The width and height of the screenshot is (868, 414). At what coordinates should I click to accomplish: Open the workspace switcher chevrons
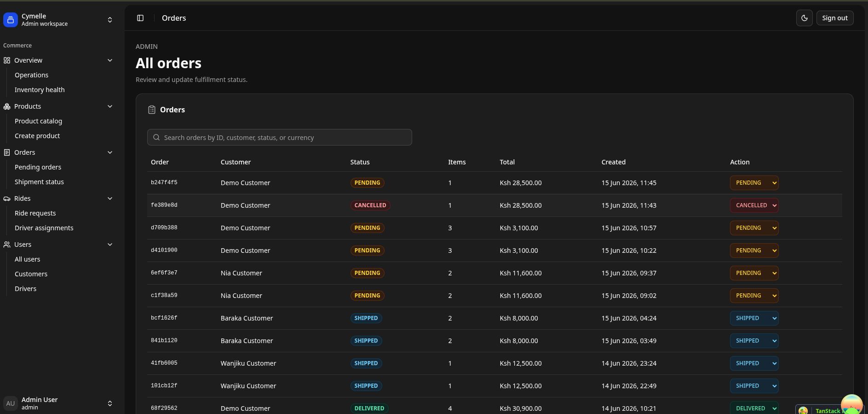click(x=110, y=20)
